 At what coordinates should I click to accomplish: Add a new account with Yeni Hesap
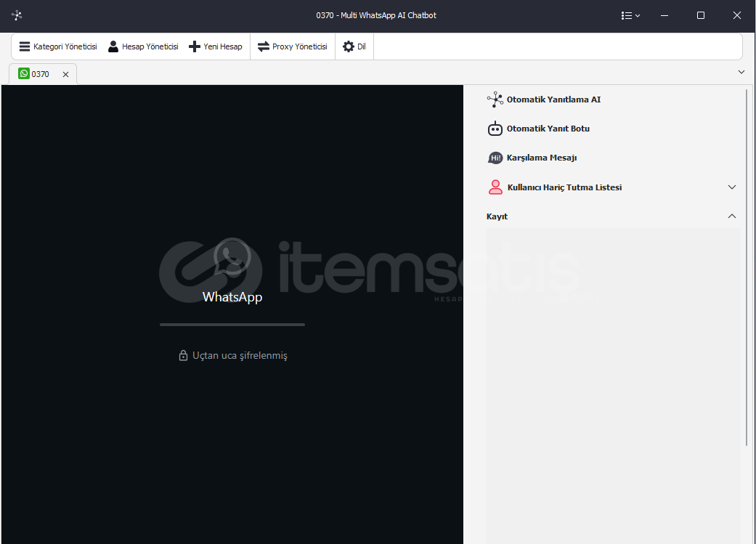tap(216, 46)
